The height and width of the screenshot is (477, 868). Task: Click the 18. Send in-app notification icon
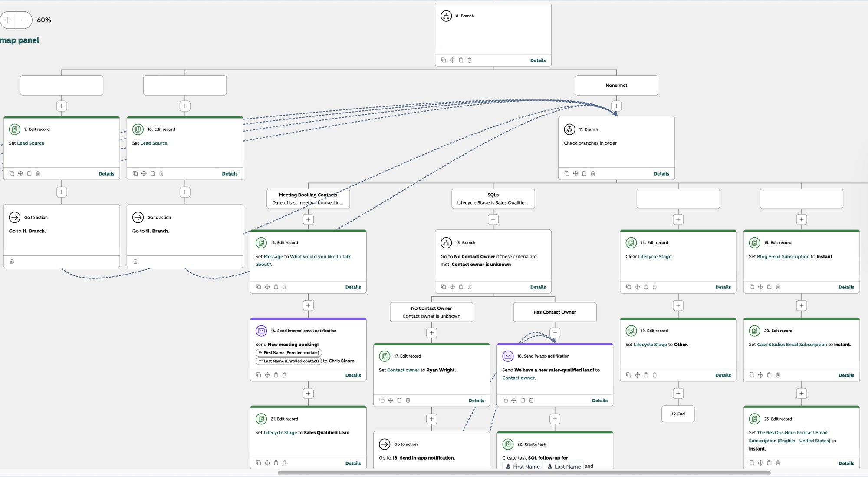click(x=508, y=356)
